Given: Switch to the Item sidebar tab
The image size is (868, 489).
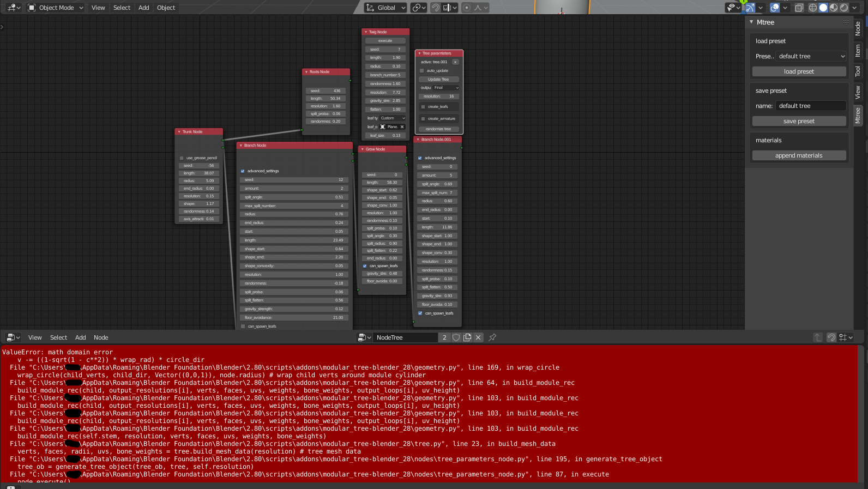Looking at the screenshot, I should click(858, 51).
